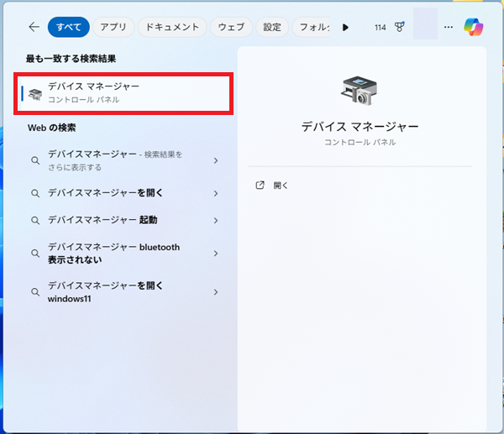Select suggestion デバイスマネージャーを開く windows11
Screen dimensions: 504x434
123,291
